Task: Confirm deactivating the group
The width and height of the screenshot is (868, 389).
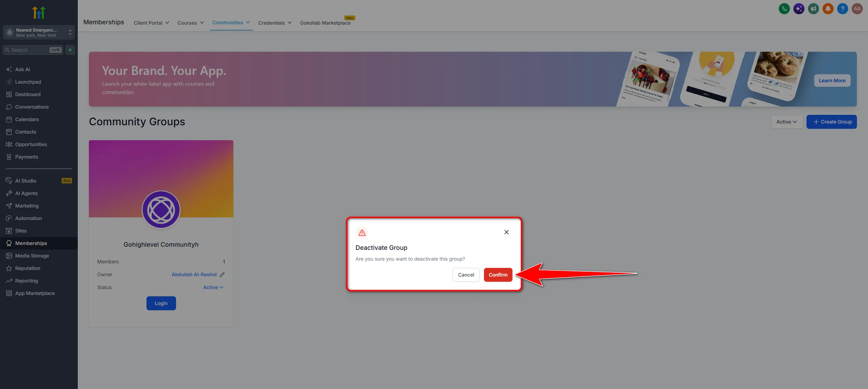Action: [x=498, y=275]
